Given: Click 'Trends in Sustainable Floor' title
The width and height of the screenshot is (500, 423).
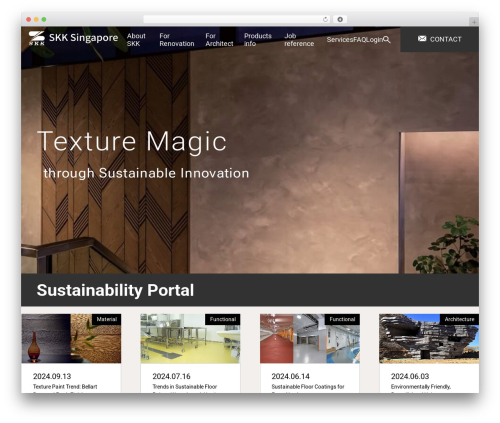Looking at the screenshot, I should point(185,387).
